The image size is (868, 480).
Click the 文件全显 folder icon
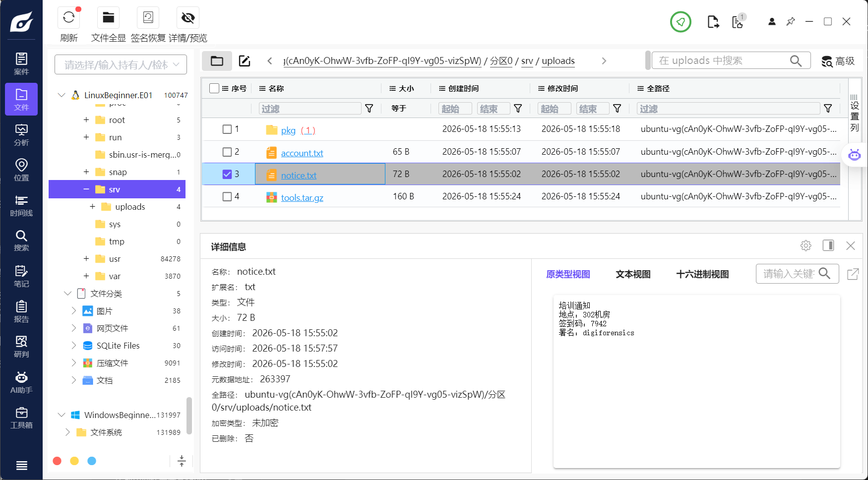[x=108, y=17]
